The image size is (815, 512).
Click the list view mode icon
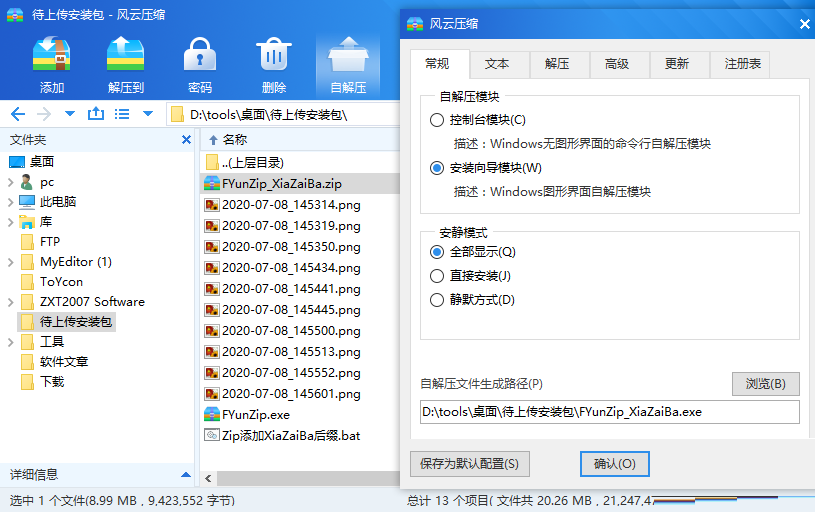click(x=122, y=114)
